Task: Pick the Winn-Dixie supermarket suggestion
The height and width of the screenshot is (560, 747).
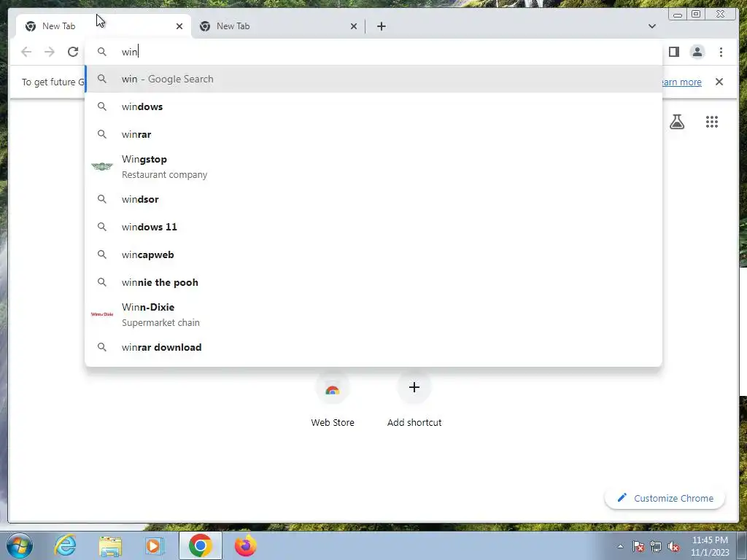Action: (373, 314)
